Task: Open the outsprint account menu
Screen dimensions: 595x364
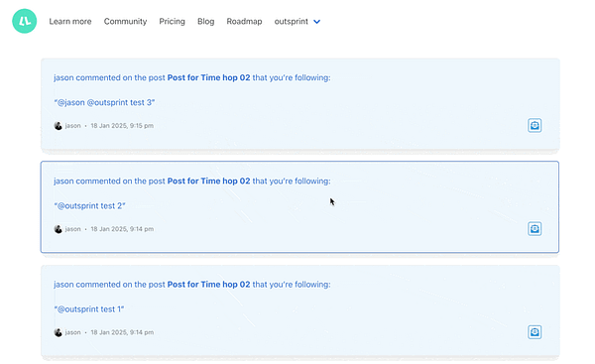Action: [297, 21]
